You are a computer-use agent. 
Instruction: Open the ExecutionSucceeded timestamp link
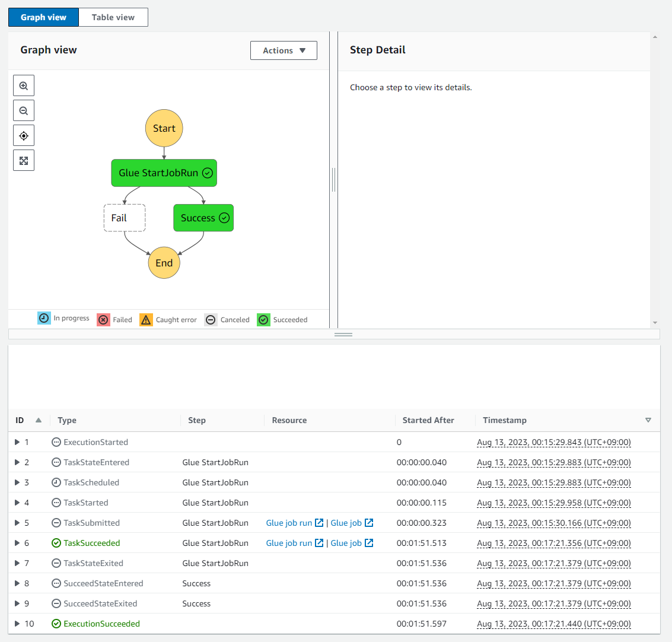(553, 624)
